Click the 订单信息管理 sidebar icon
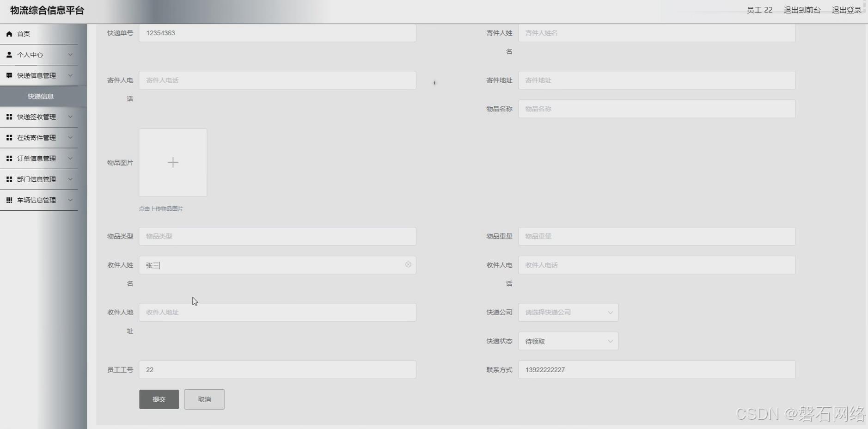The image size is (868, 429). pos(9,158)
